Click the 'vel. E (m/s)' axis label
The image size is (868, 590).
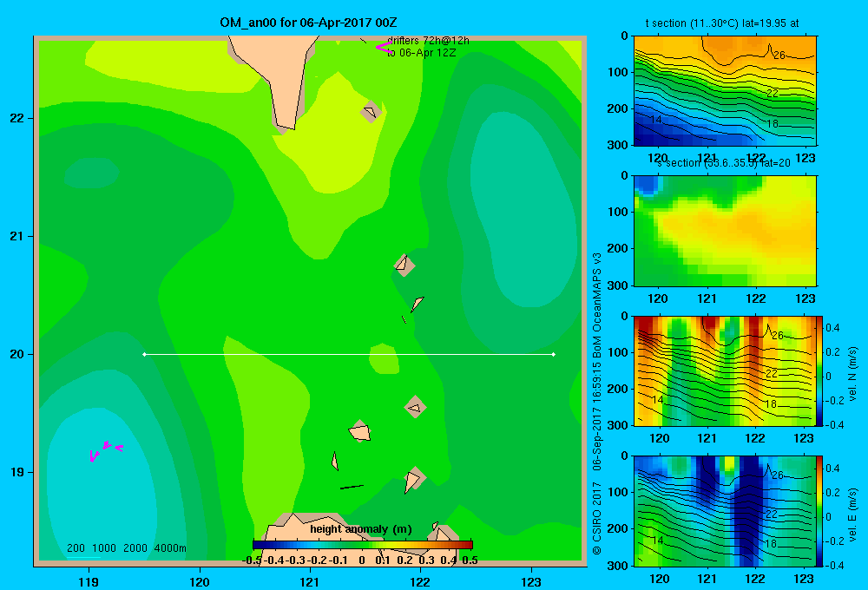852,515
